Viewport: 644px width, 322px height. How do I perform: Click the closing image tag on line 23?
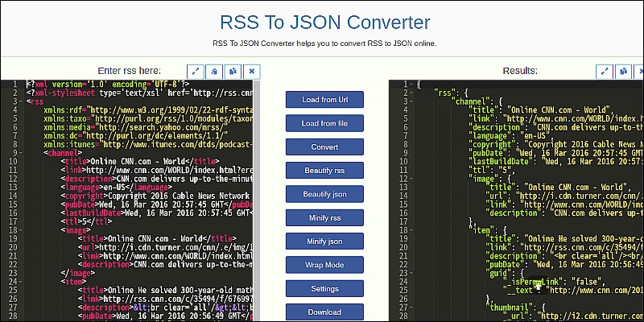click(78, 273)
